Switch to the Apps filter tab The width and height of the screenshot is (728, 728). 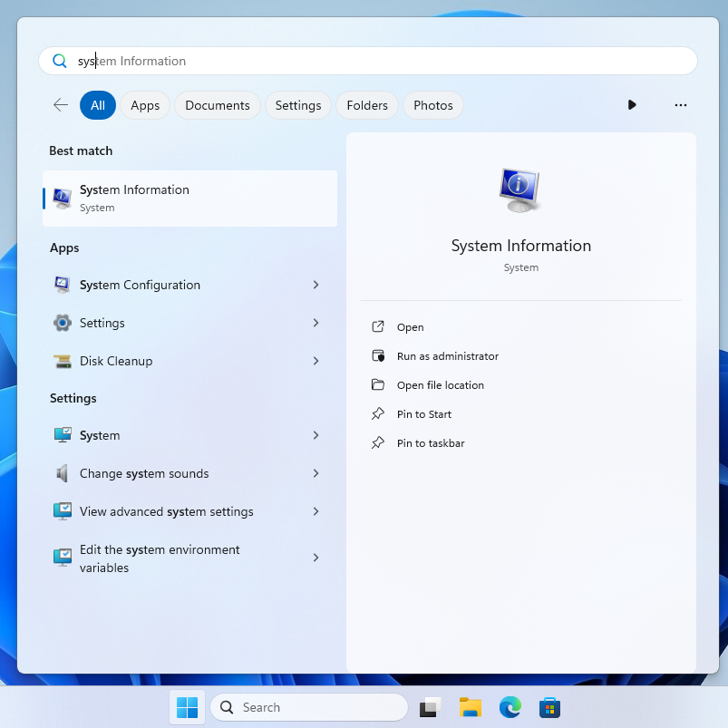[145, 105]
